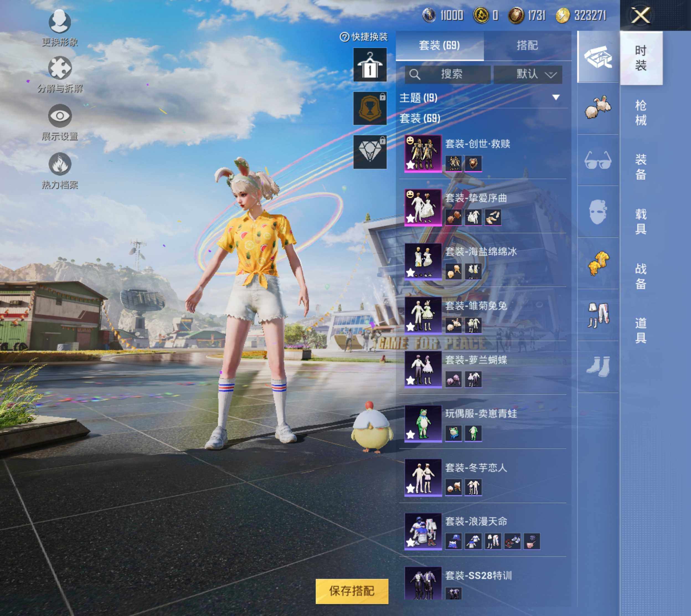Open 热力档案 flame icon
691x616 pixels.
(60, 164)
